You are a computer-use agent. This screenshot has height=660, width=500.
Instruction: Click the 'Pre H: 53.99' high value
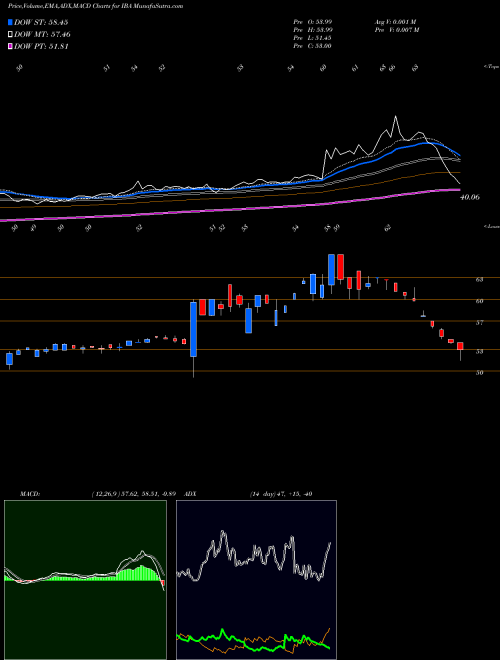click(313, 30)
